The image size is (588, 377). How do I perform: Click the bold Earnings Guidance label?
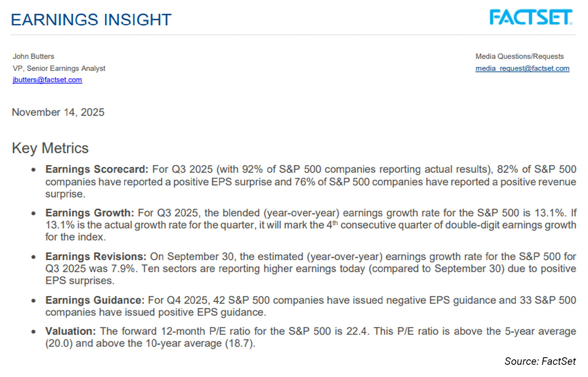pyautogui.click(x=94, y=301)
